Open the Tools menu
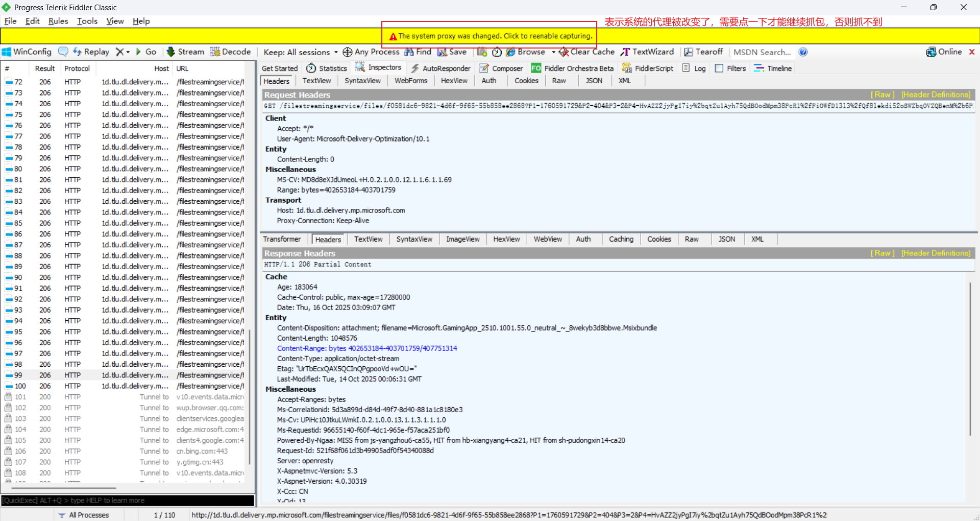This screenshot has height=521, width=980. (87, 21)
